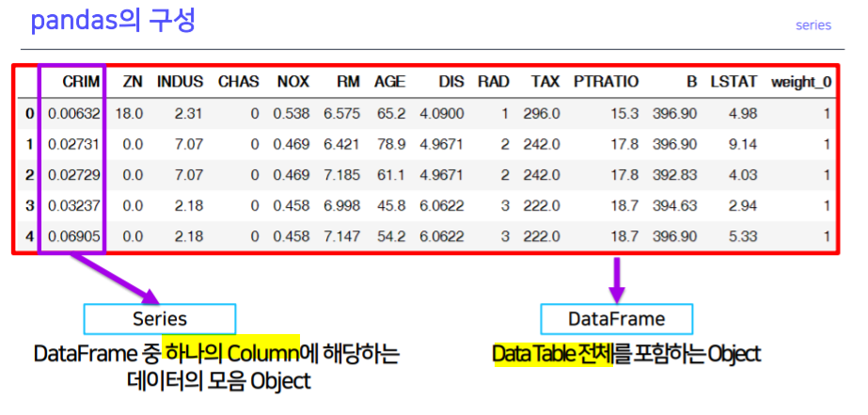The height and width of the screenshot is (415, 868).
Task: Click the DIS value 6.0622 in row 3
Action: point(442,205)
